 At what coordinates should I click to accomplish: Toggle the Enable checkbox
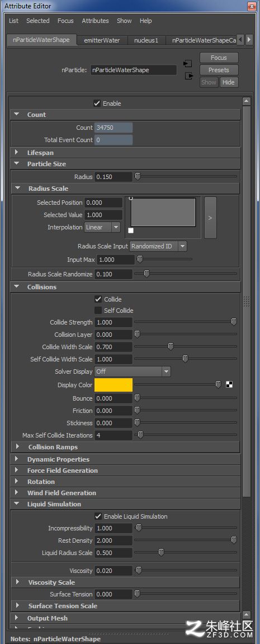tap(97, 104)
